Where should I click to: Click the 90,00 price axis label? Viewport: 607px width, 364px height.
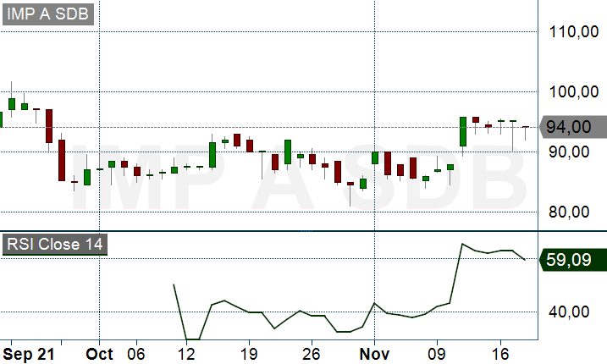tap(569, 152)
